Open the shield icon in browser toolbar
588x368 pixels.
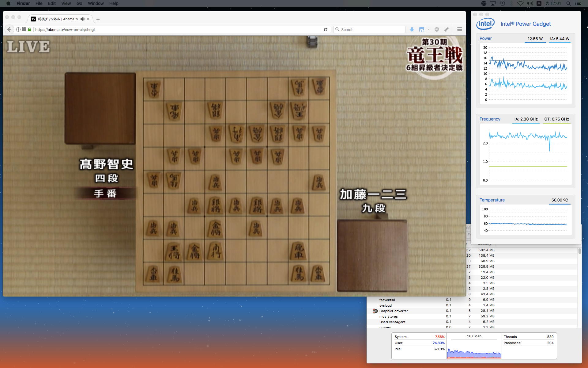pyautogui.click(x=437, y=29)
